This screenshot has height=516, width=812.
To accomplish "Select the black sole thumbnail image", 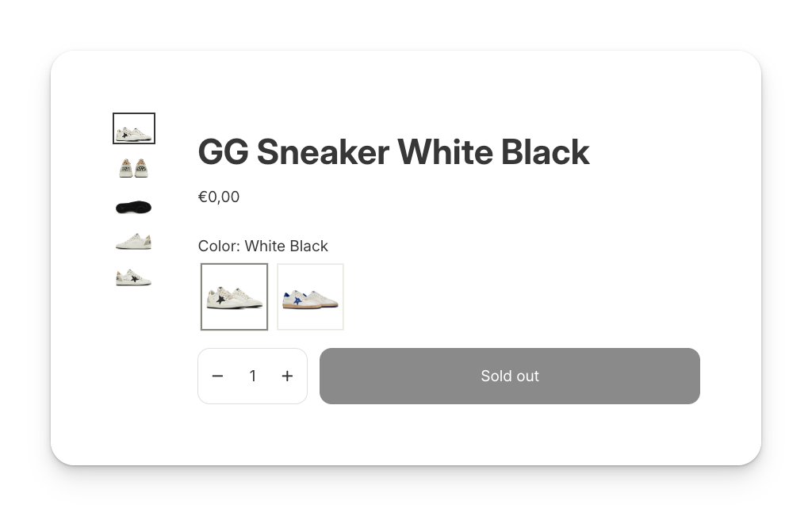I will (133, 207).
